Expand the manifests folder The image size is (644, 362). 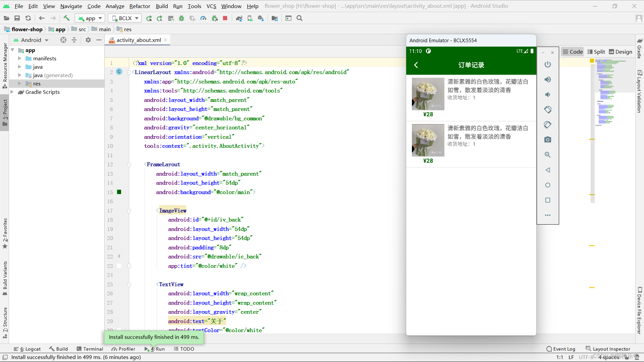(19, 58)
